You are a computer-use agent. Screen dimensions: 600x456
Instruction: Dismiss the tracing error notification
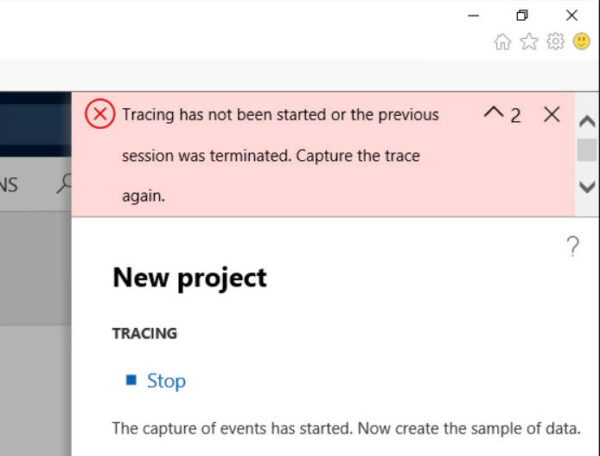[x=551, y=114]
